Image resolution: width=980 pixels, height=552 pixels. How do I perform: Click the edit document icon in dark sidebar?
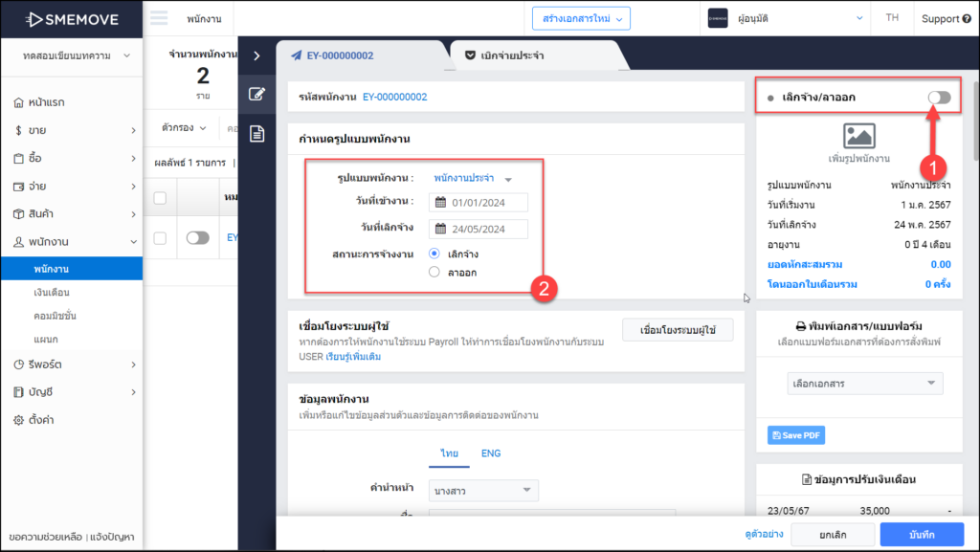click(x=256, y=94)
